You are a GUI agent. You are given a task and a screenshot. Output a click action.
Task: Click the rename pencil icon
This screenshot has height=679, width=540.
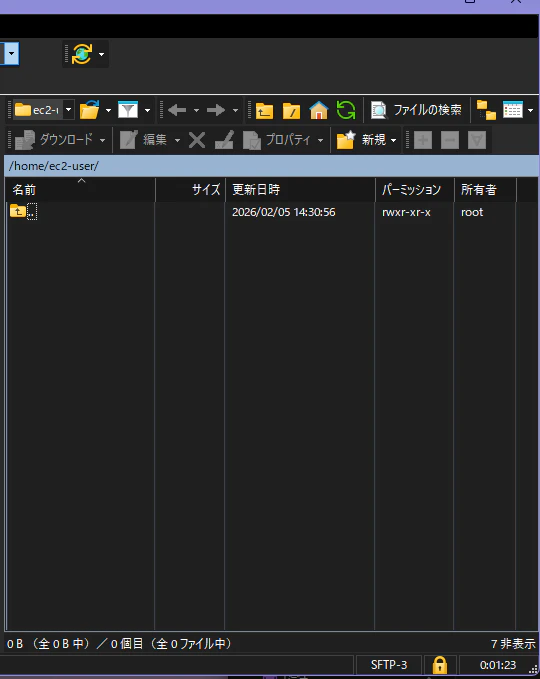(x=224, y=140)
